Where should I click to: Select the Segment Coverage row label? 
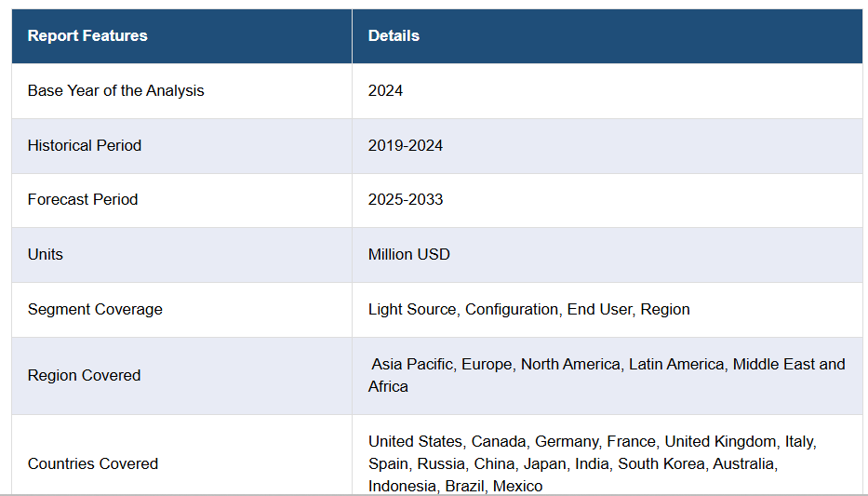coord(95,310)
